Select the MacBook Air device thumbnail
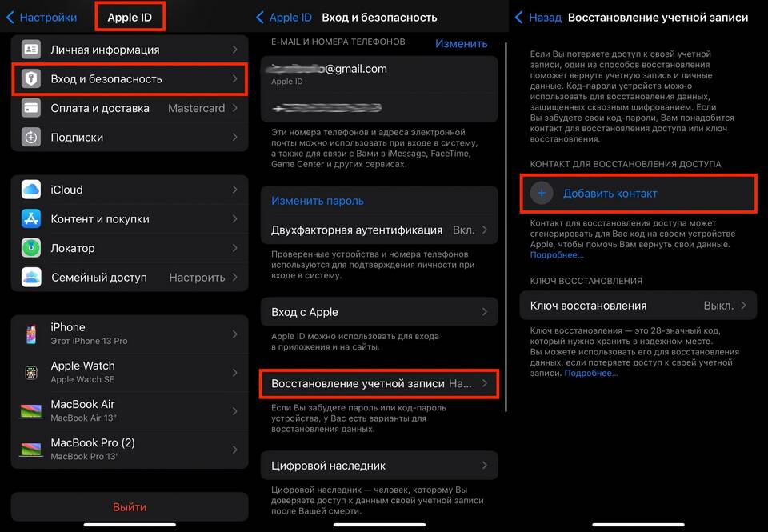 [x=31, y=410]
